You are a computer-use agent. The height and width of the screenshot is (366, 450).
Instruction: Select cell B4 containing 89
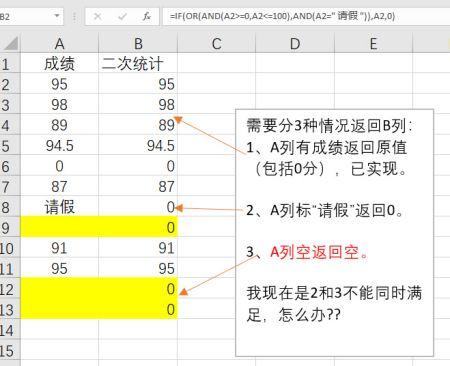pos(138,125)
